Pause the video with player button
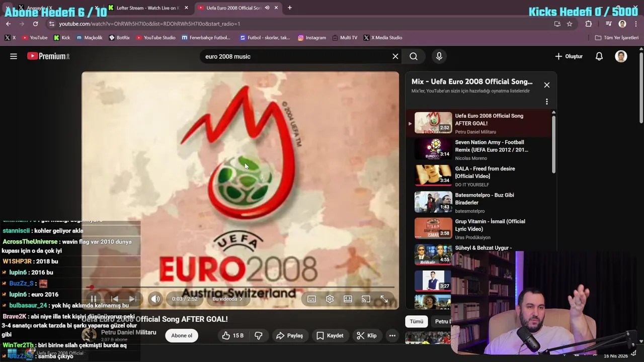The image size is (644, 362). [94, 299]
